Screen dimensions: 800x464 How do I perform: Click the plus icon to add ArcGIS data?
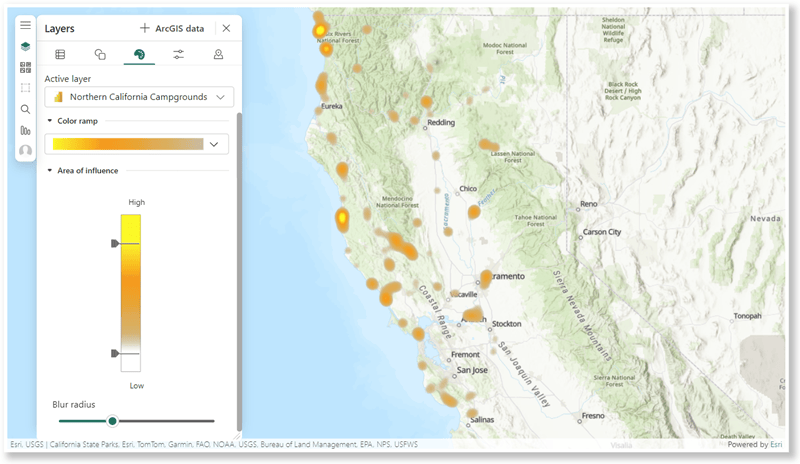coord(145,29)
